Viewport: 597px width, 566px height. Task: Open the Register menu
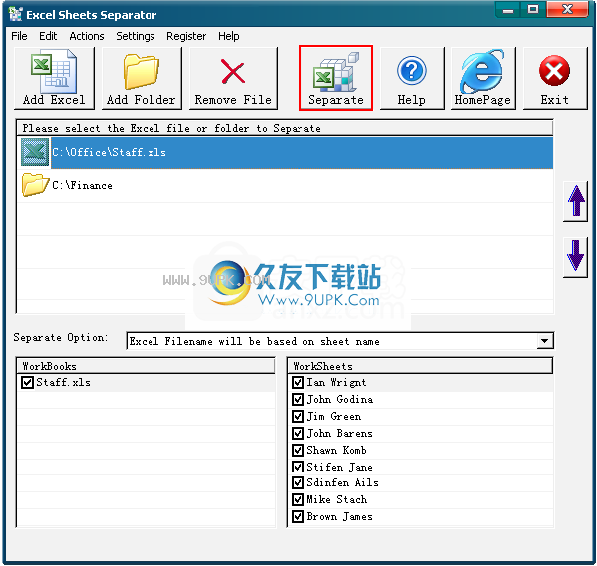(186, 36)
